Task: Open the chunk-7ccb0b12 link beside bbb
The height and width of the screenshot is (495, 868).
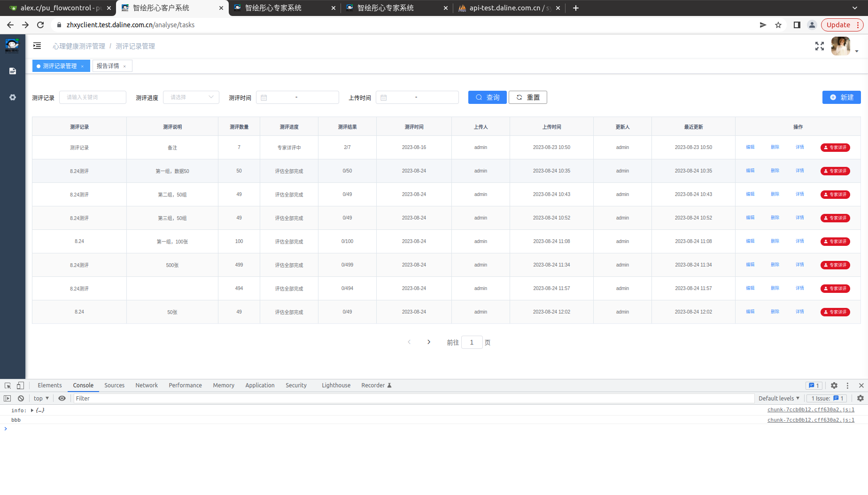Action: [x=811, y=420]
